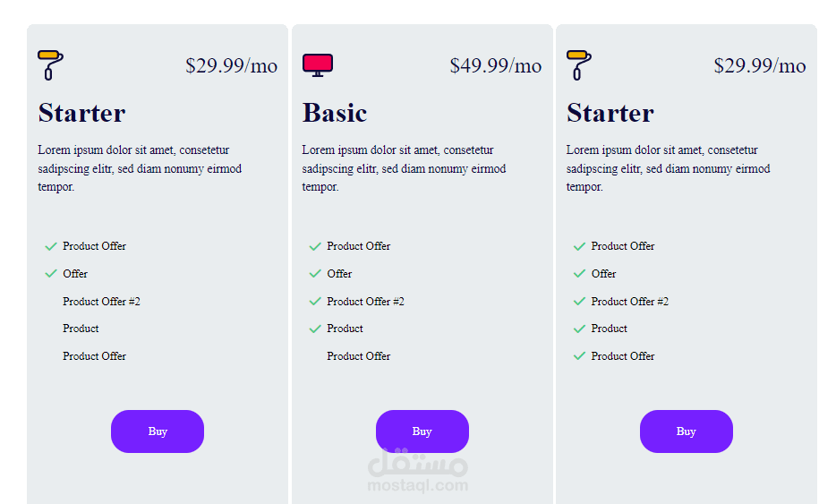
Task: Click the first Starter plan heading
Action: click(x=81, y=113)
